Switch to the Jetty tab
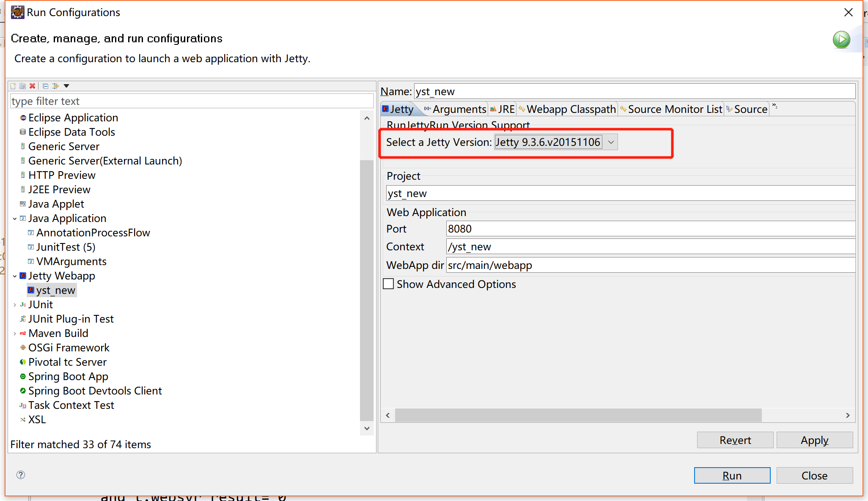This screenshot has height=501, width=868. coord(398,109)
